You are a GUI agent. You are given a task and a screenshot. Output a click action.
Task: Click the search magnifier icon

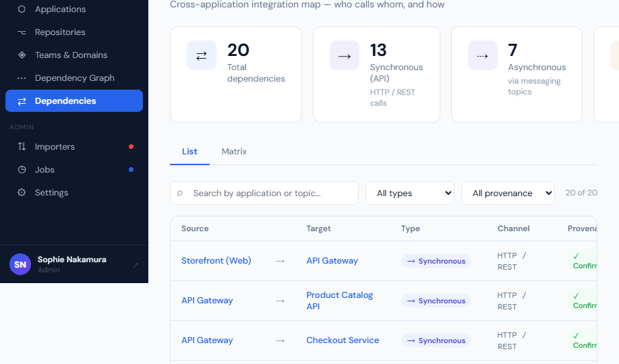coord(179,193)
